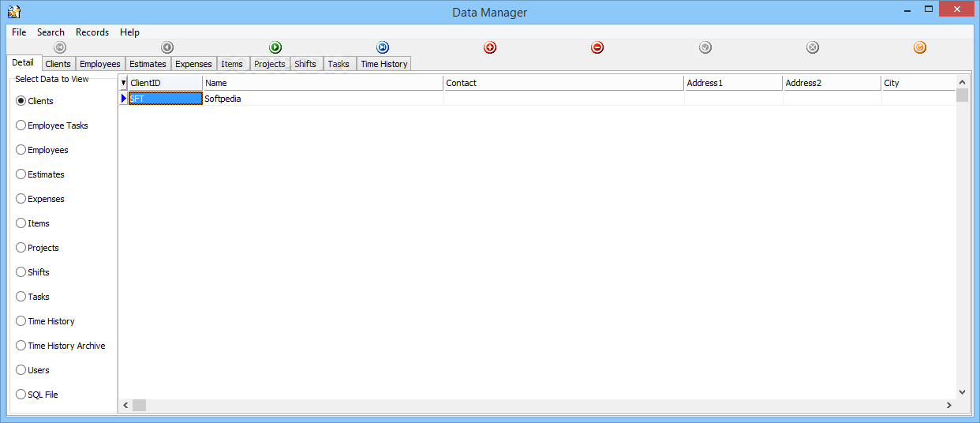Select the Employees radio button
Screen dimensions: 980x423
coord(42,150)
